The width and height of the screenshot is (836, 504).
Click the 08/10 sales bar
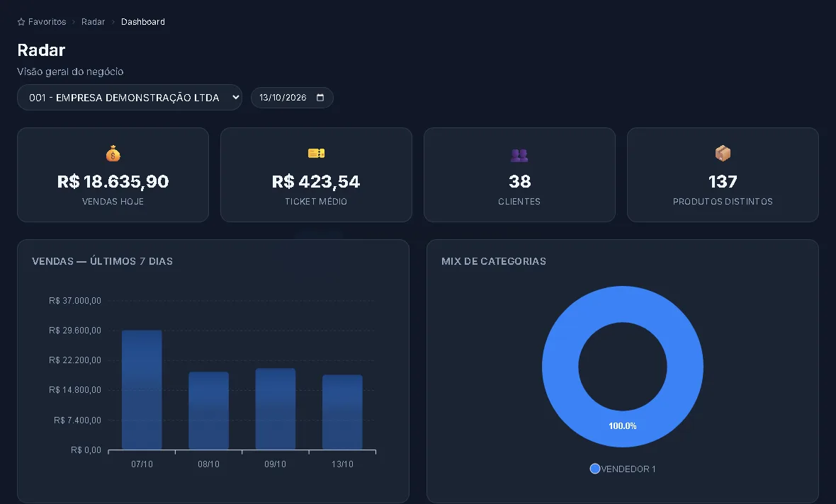pos(208,411)
